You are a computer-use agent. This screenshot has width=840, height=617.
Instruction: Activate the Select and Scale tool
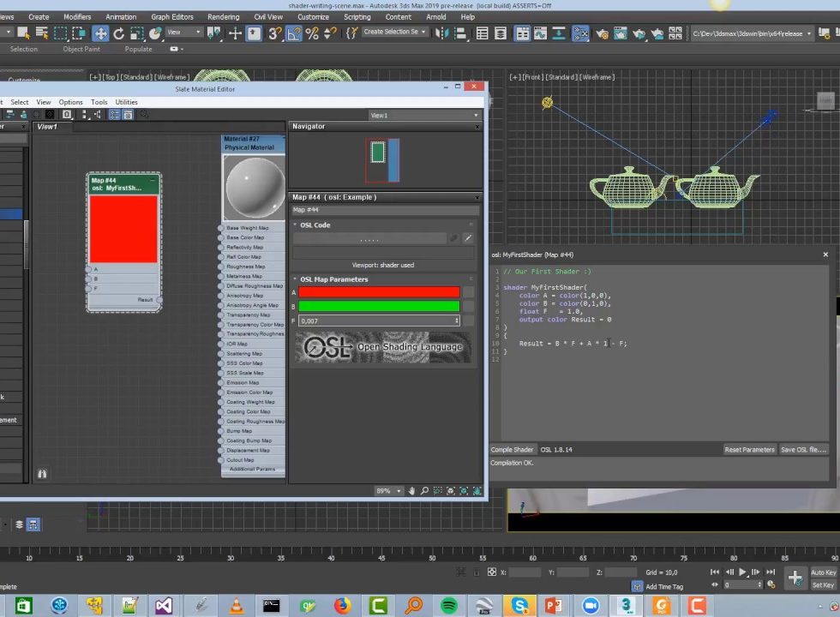(137, 33)
